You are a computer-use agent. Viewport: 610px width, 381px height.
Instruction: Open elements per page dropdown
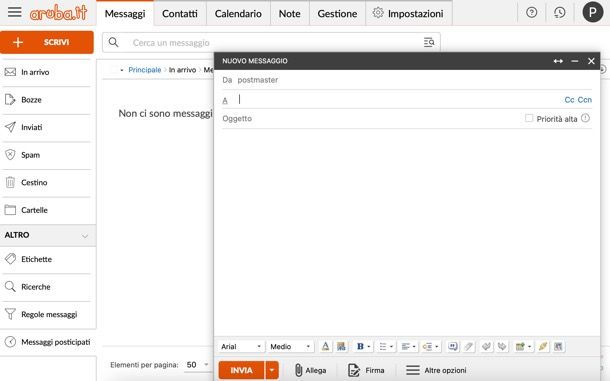click(197, 365)
